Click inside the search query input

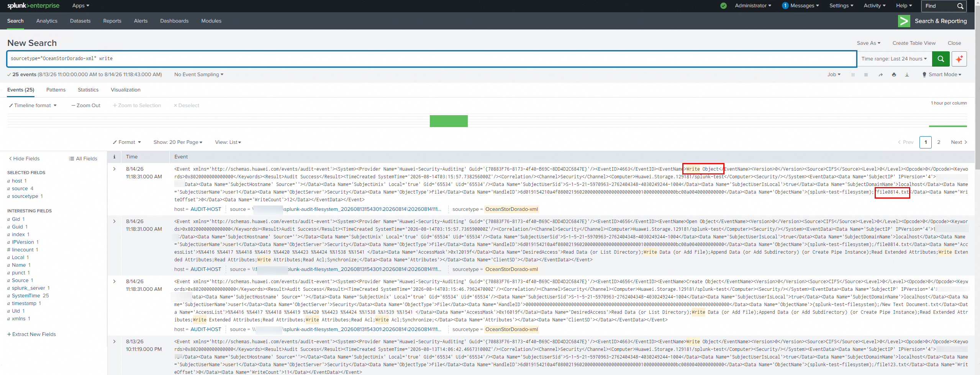[431, 59]
